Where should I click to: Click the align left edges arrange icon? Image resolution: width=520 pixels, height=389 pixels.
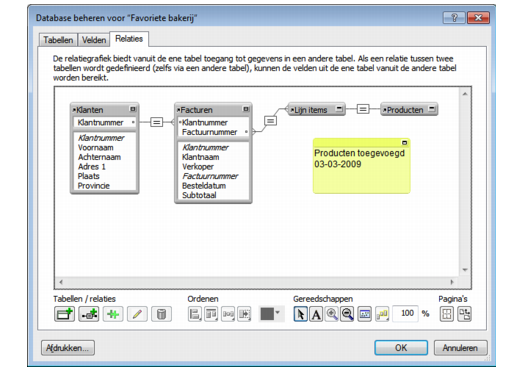point(195,314)
